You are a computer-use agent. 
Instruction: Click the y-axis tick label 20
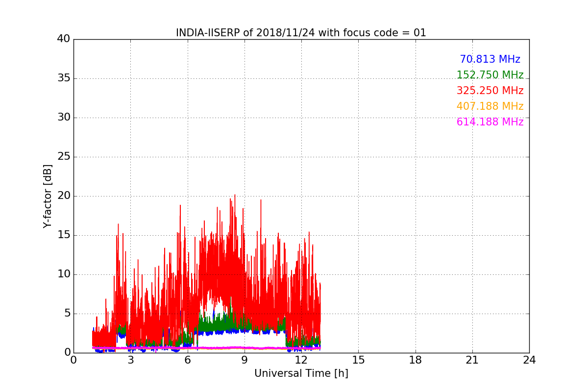point(63,196)
